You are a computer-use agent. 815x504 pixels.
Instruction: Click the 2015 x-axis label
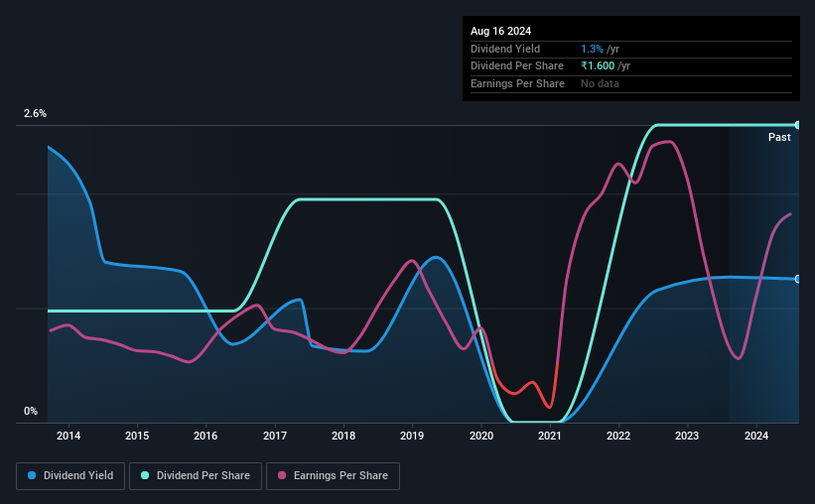coord(137,436)
